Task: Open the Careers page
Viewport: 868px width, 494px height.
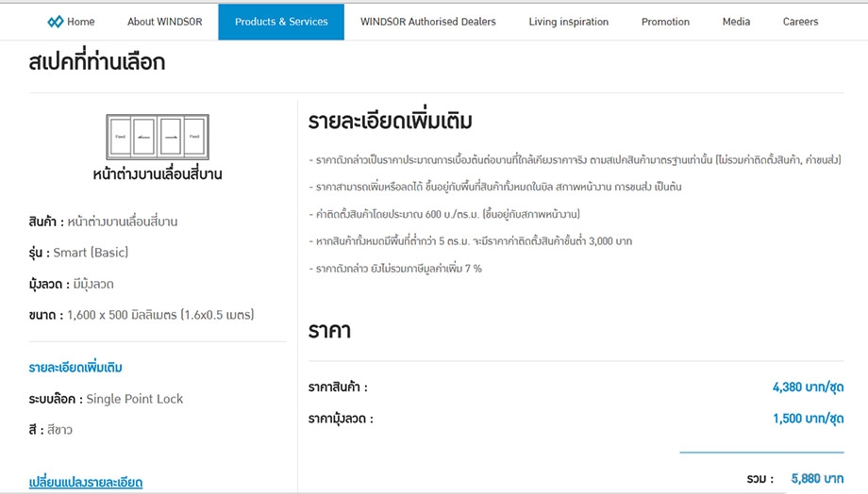Action: click(800, 22)
